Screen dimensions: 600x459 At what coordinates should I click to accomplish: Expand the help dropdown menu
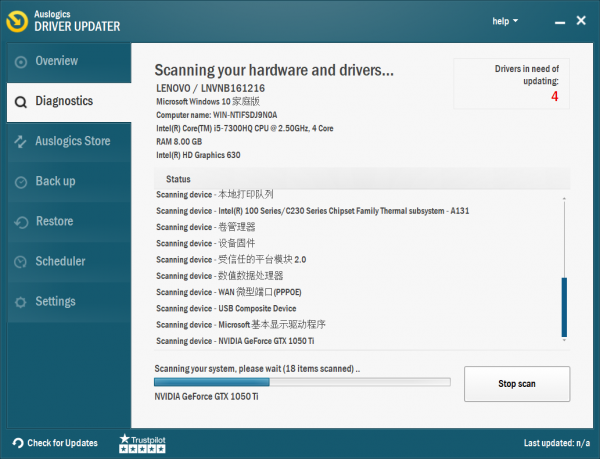(505, 21)
